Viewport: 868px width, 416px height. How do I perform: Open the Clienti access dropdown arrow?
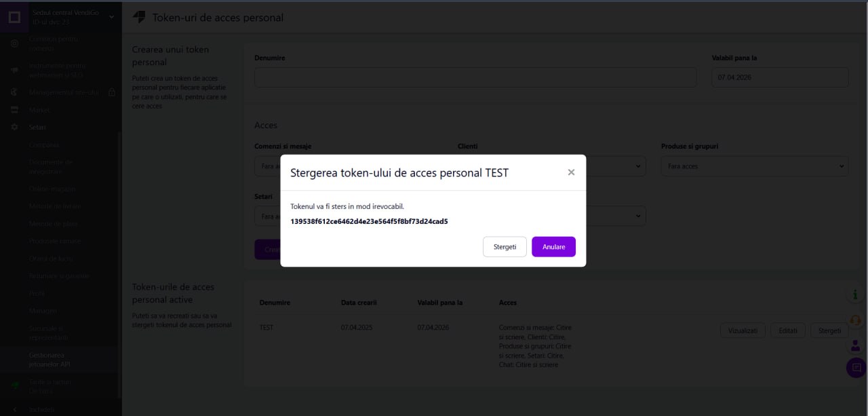click(638, 166)
